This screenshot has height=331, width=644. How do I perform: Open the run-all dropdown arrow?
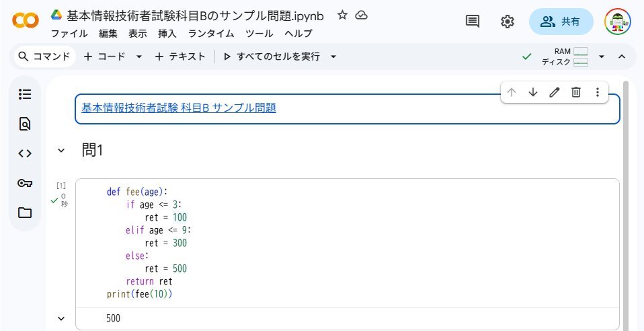(333, 57)
